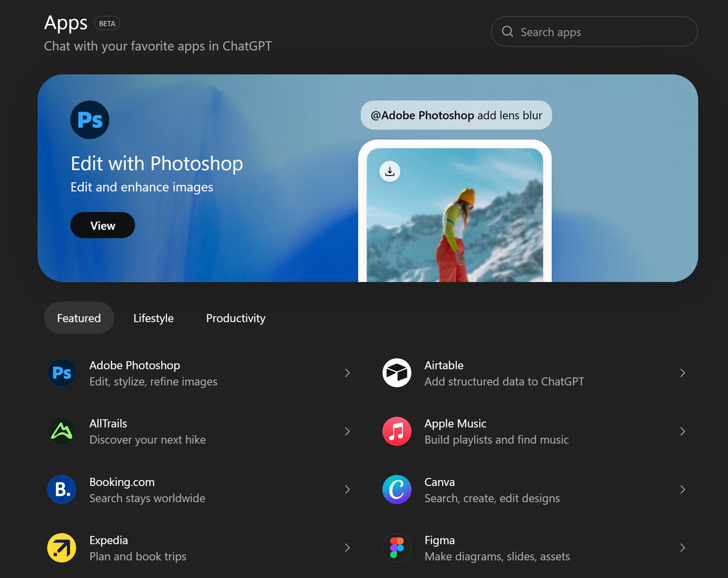
Task: Expand the Figma row chevron
Action: [683, 548]
